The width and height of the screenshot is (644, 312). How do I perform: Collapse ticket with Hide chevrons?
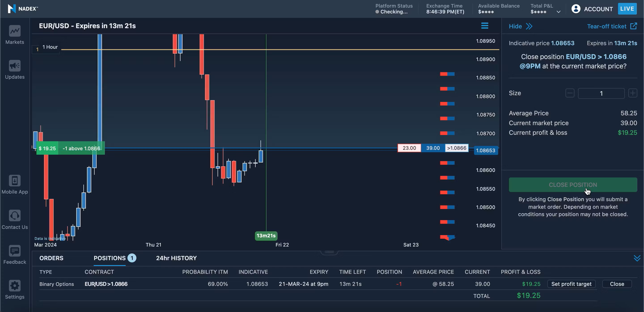point(529,26)
